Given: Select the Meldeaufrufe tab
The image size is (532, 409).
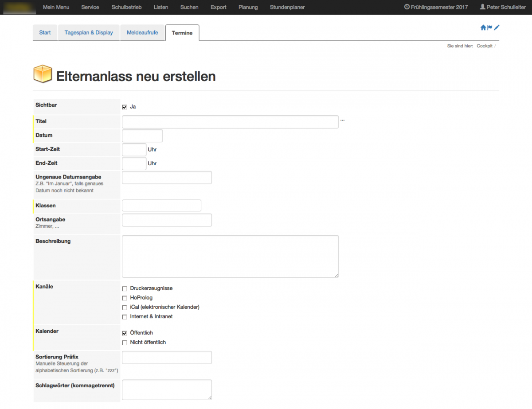Looking at the screenshot, I should (142, 33).
